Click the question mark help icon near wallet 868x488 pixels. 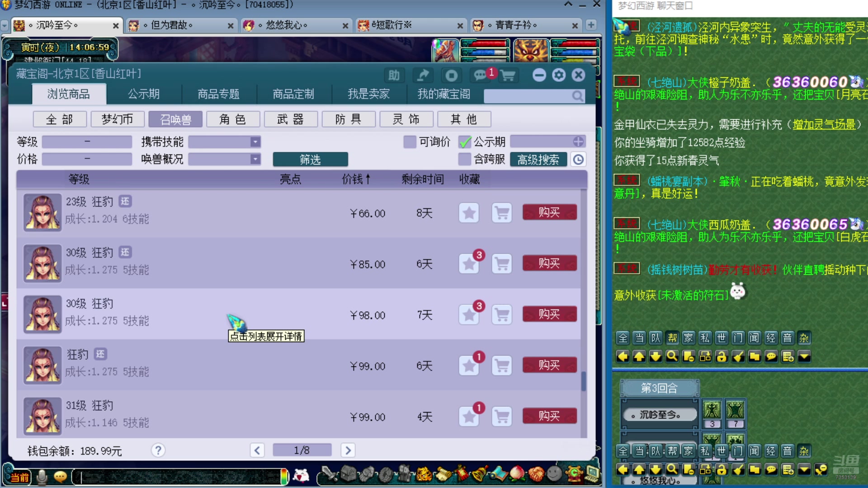pyautogui.click(x=158, y=450)
